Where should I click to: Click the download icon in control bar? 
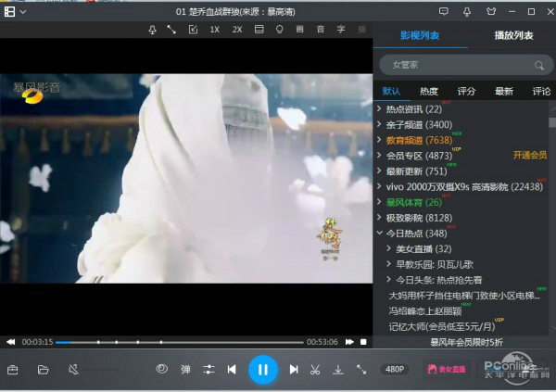pos(338,370)
